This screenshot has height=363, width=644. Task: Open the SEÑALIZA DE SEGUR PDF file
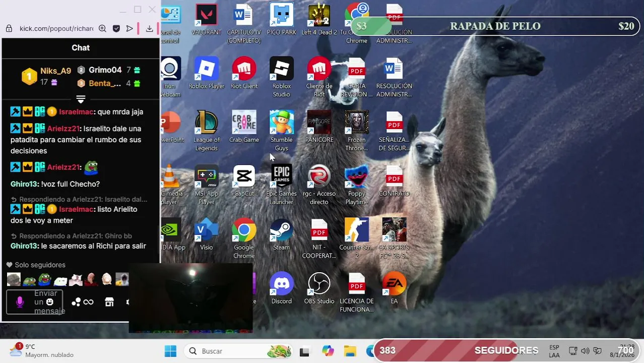point(394,131)
